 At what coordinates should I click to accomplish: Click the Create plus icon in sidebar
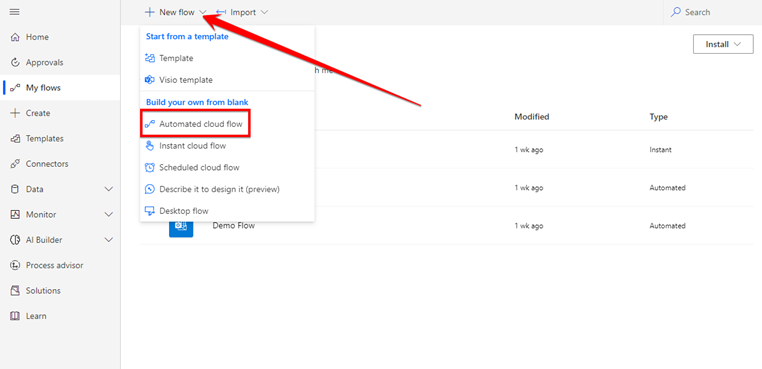(15, 113)
